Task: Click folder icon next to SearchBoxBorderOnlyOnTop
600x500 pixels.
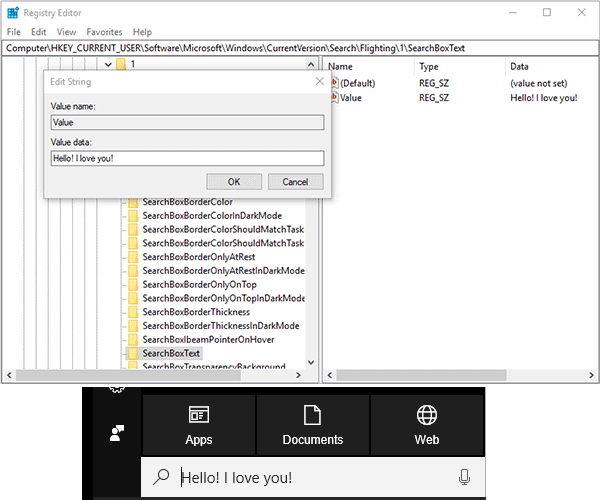Action: click(x=133, y=285)
